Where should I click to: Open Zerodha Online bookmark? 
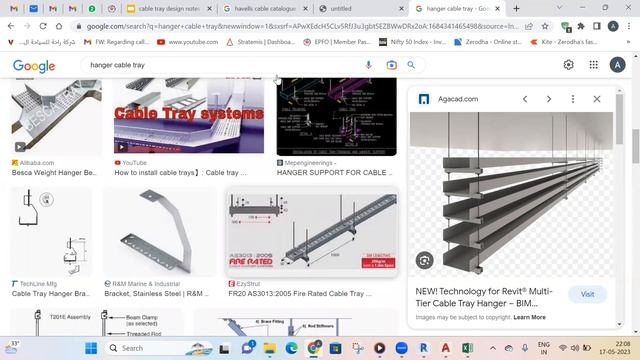[488, 42]
